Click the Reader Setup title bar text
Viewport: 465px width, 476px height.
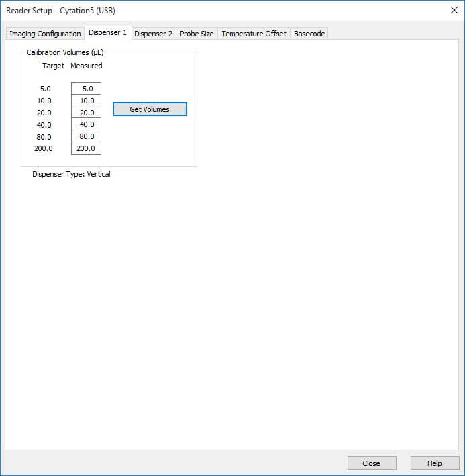tap(60, 10)
